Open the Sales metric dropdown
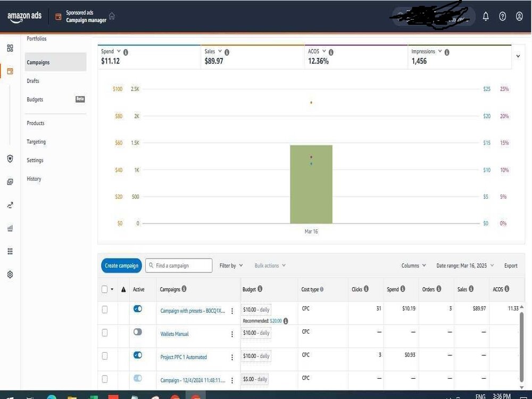 (220, 51)
